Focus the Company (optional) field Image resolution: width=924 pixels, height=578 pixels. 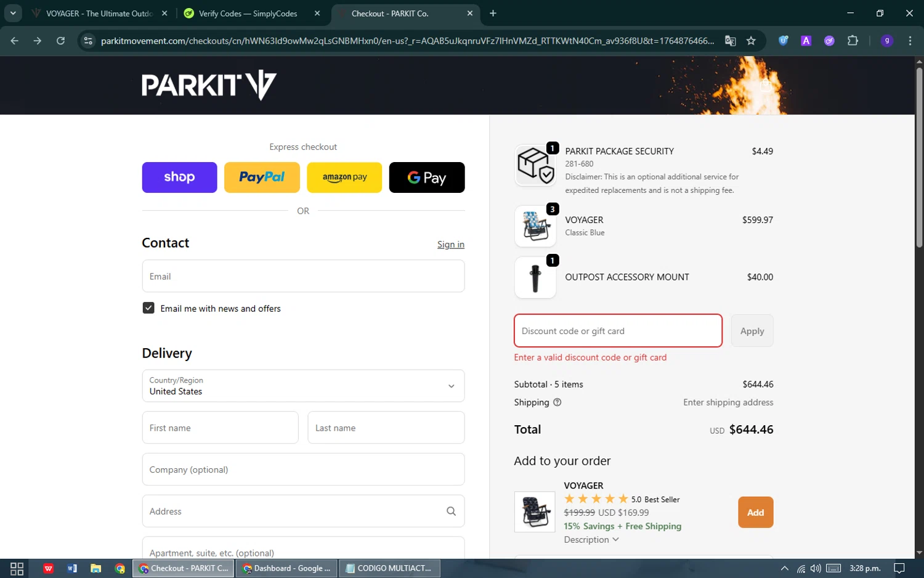coord(303,470)
